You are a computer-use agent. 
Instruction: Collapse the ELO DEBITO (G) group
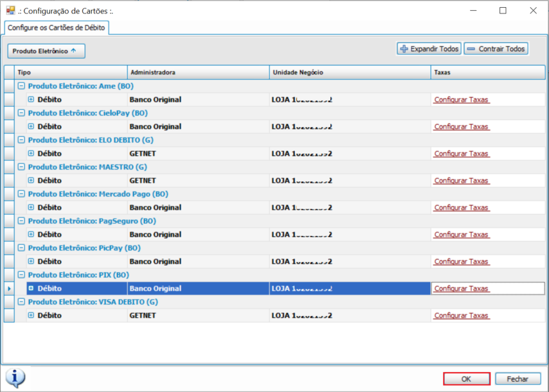(21, 139)
